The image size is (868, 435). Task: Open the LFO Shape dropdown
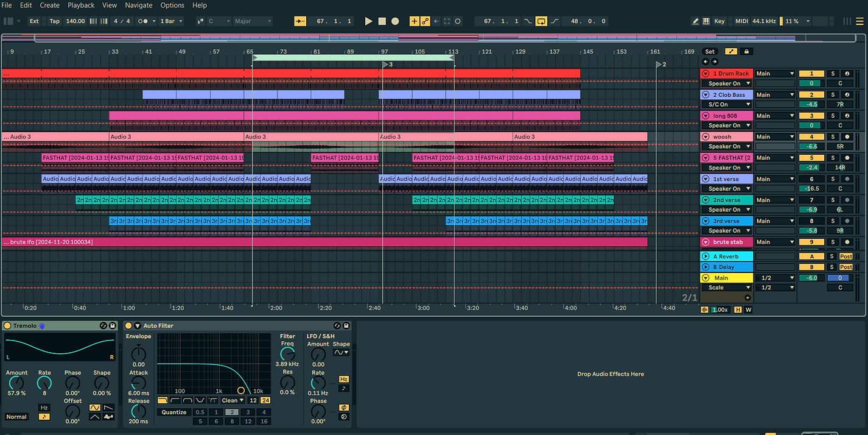(341, 352)
